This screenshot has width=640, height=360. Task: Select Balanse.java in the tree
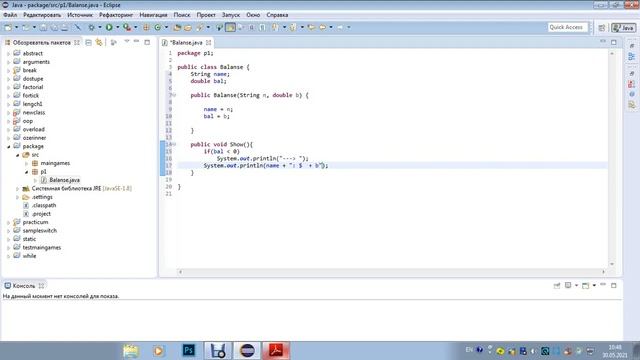(64, 180)
